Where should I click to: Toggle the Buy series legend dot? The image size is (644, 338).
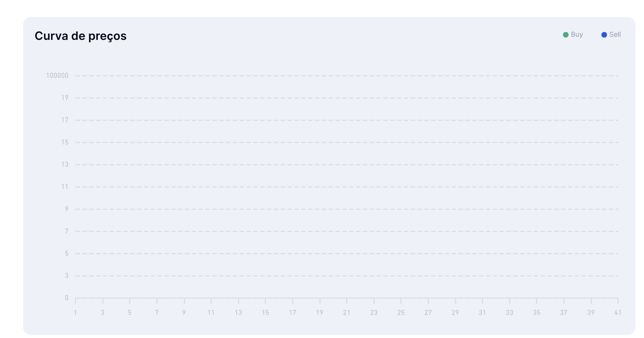tap(566, 35)
